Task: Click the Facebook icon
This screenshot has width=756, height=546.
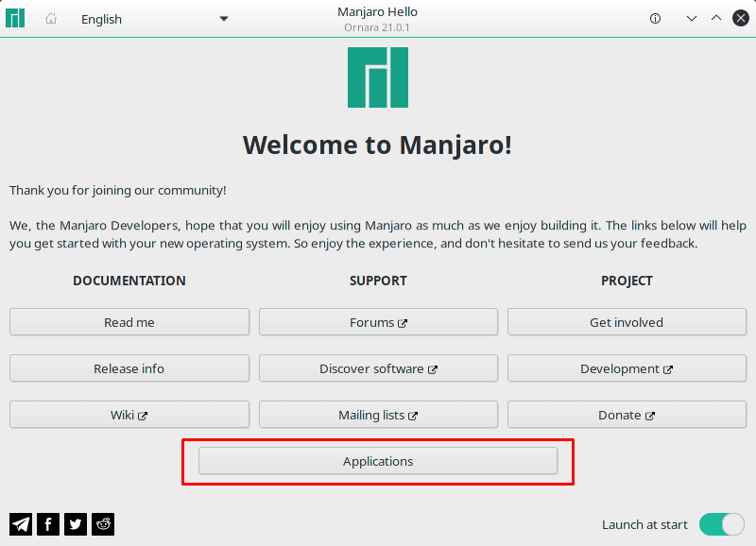Action: (x=48, y=523)
